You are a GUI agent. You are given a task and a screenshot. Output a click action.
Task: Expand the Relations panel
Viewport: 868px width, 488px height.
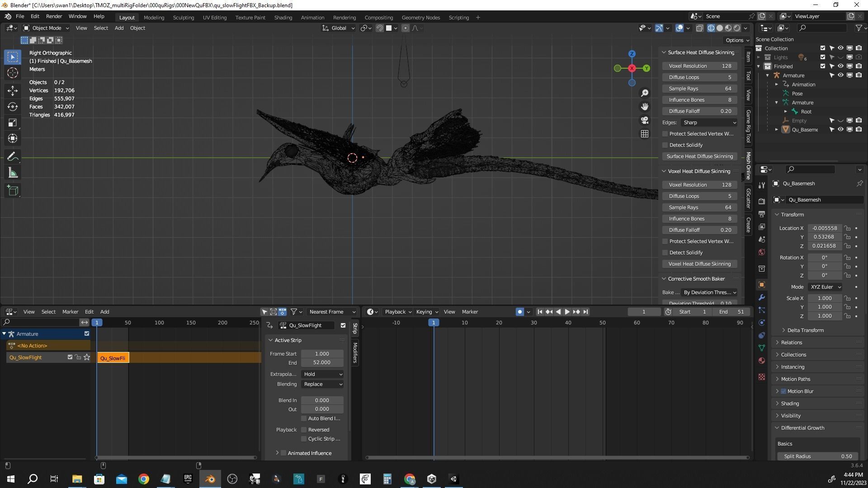click(791, 343)
